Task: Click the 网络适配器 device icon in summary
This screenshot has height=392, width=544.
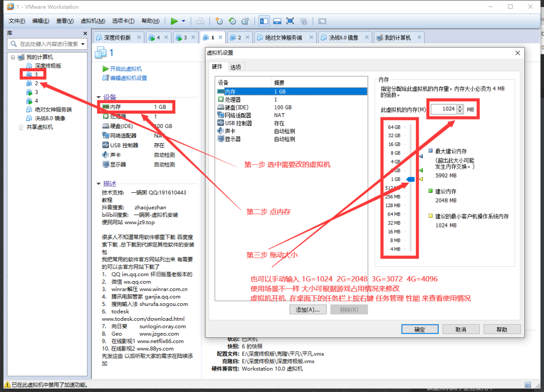Action: [x=106, y=135]
